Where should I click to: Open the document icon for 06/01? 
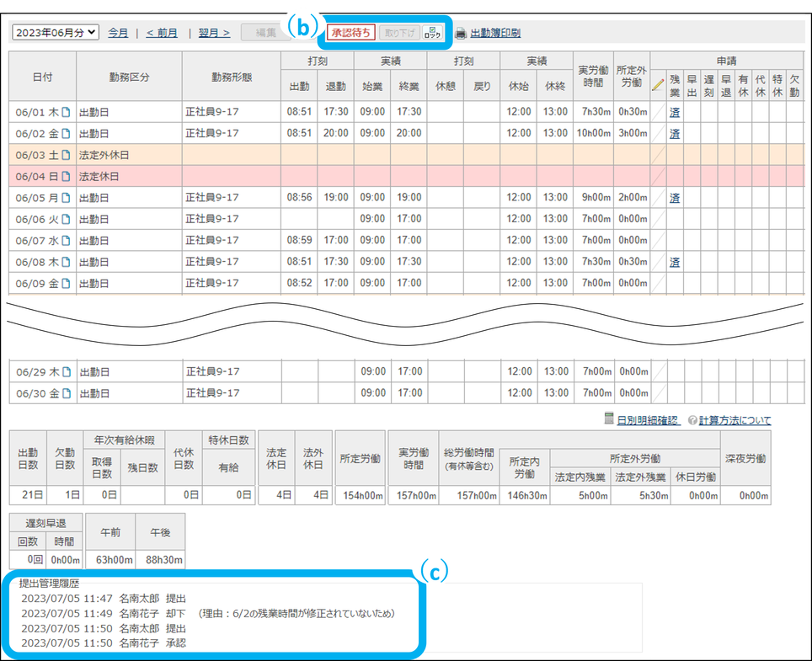(67, 112)
